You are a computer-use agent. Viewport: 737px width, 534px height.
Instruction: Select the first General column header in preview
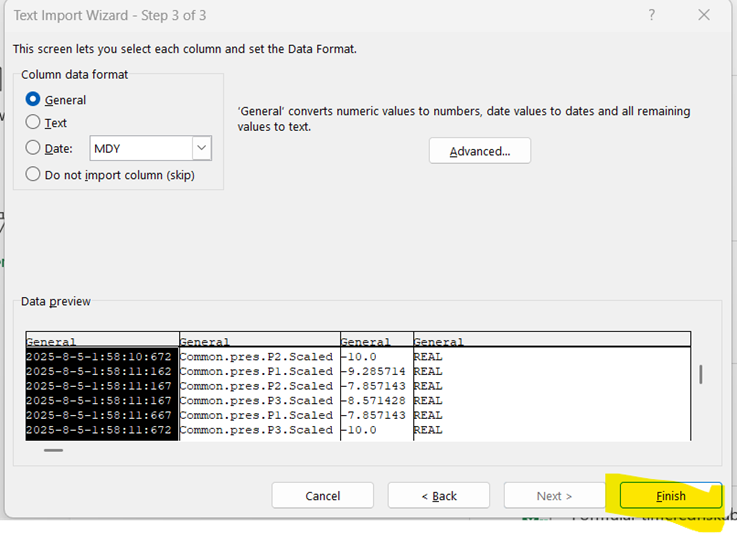point(102,341)
